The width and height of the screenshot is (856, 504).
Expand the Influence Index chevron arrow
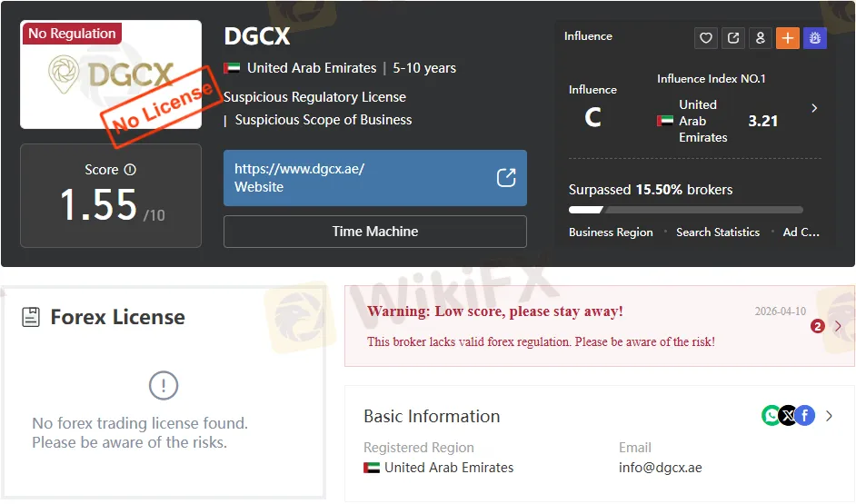click(814, 108)
